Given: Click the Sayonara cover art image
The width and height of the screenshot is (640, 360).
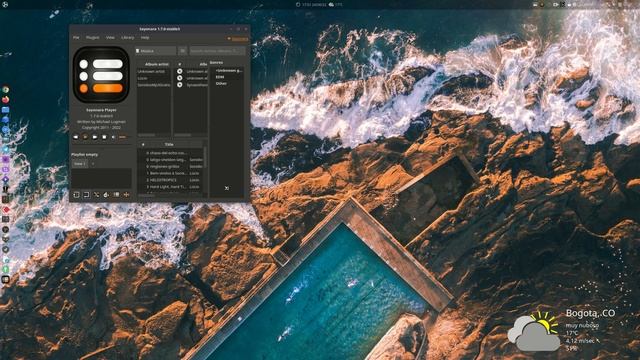Looking at the screenshot, I should [x=101, y=75].
